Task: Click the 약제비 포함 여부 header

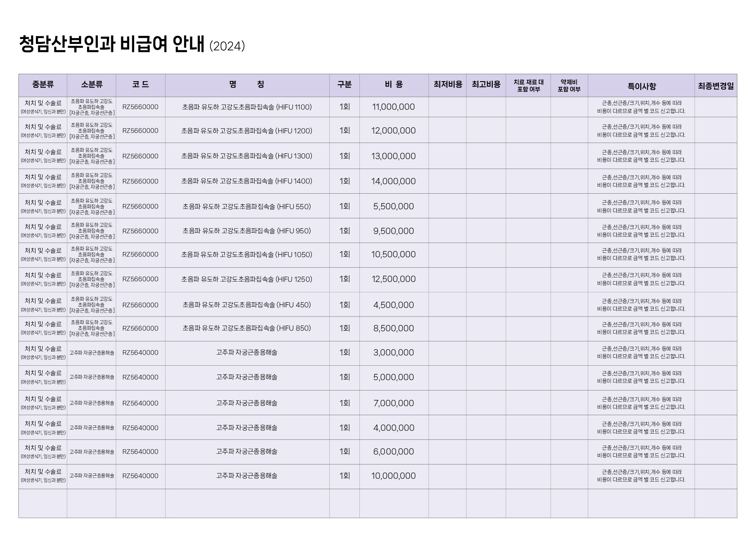Action: click(x=569, y=85)
